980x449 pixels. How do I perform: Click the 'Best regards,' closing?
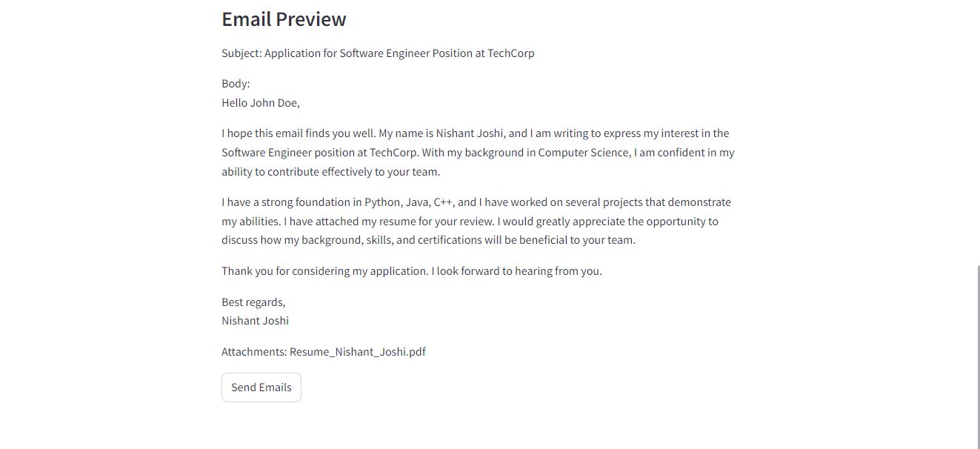[x=253, y=302]
